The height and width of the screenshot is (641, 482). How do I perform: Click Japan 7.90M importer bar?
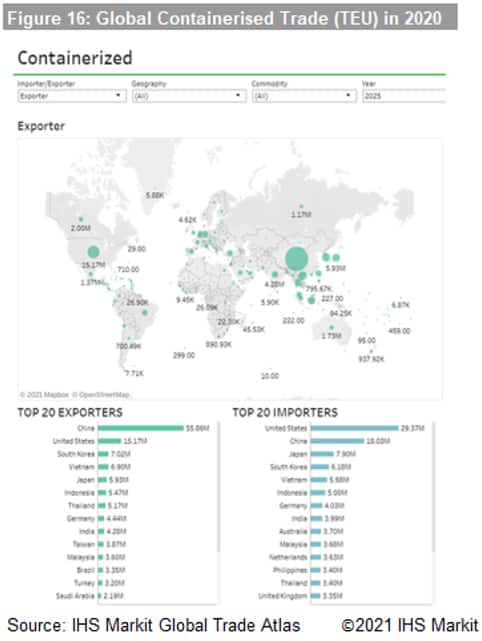tap(322, 454)
